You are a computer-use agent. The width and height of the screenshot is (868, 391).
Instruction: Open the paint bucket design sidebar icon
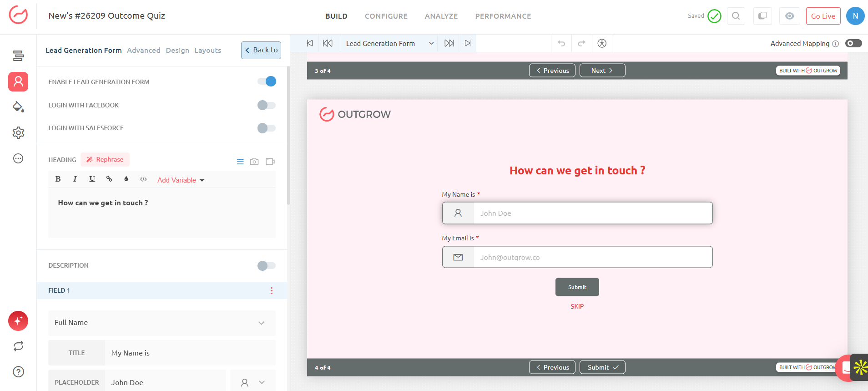click(18, 107)
